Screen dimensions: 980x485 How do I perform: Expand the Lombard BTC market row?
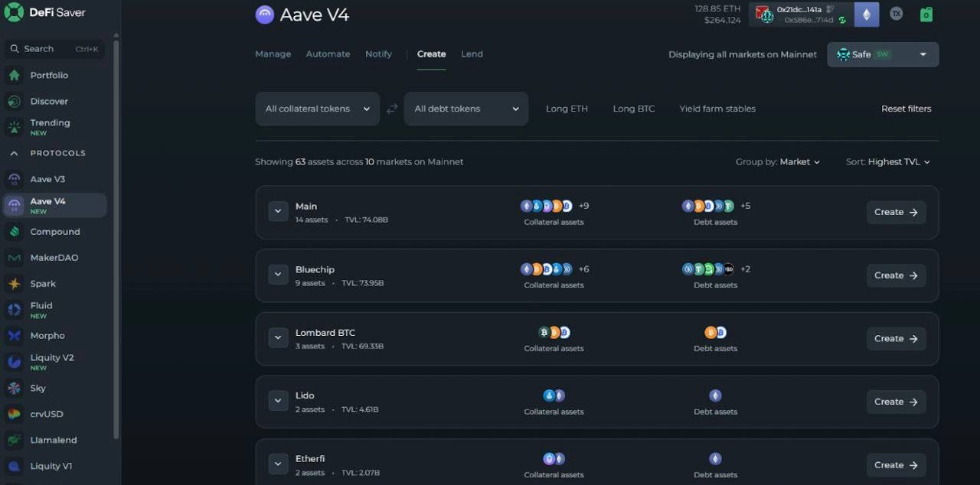[278, 338]
